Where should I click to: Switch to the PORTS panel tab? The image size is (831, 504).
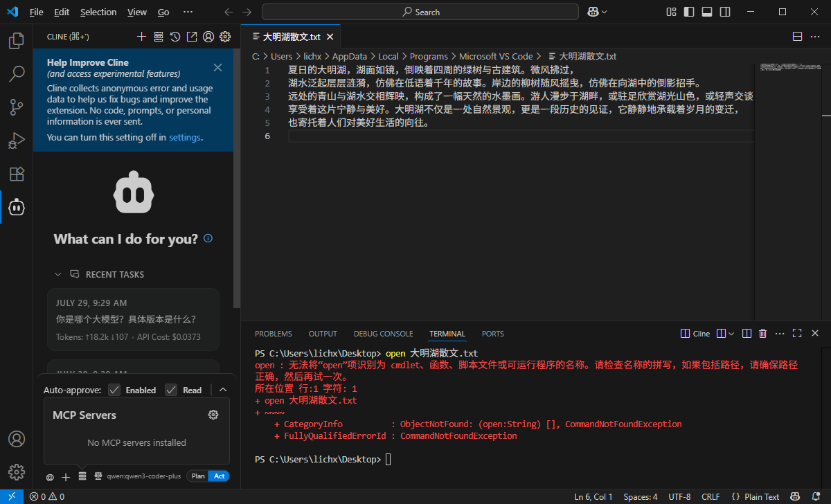pyautogui.click(x=493, y=334)
